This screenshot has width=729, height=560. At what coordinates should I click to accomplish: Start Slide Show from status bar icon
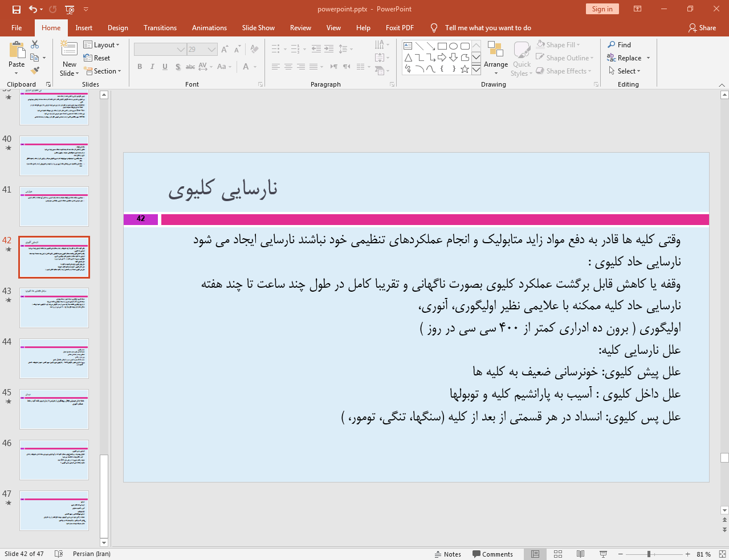point(603,554)
